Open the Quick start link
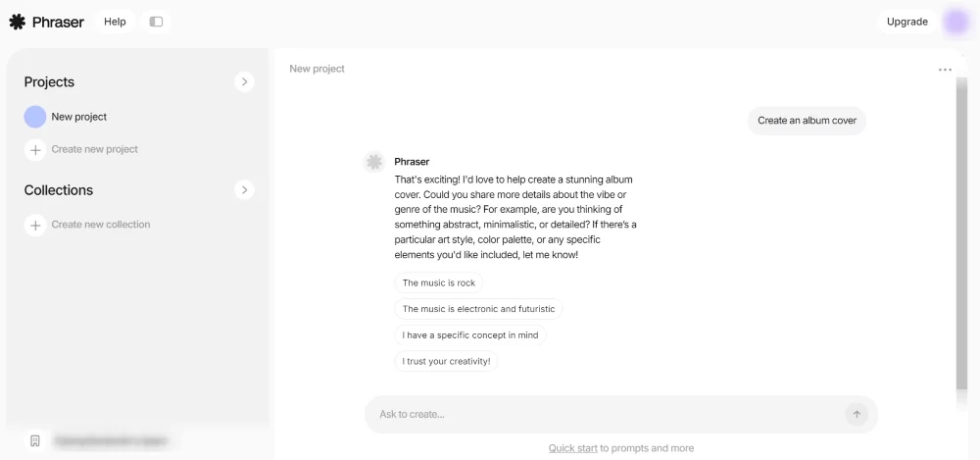This screenshot has width=980, height=460. pos(572,448)
